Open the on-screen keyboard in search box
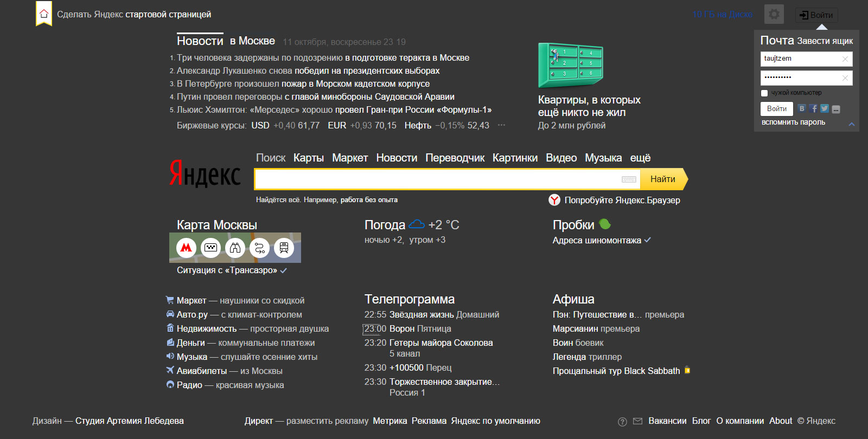This screenshot has height=439, width=868. [629, 179]
